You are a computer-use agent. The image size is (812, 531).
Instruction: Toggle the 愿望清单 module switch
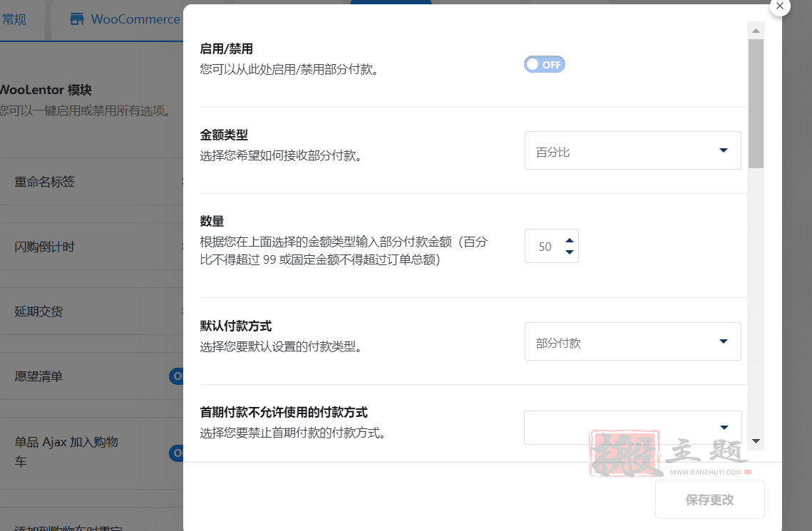point(177,376)
